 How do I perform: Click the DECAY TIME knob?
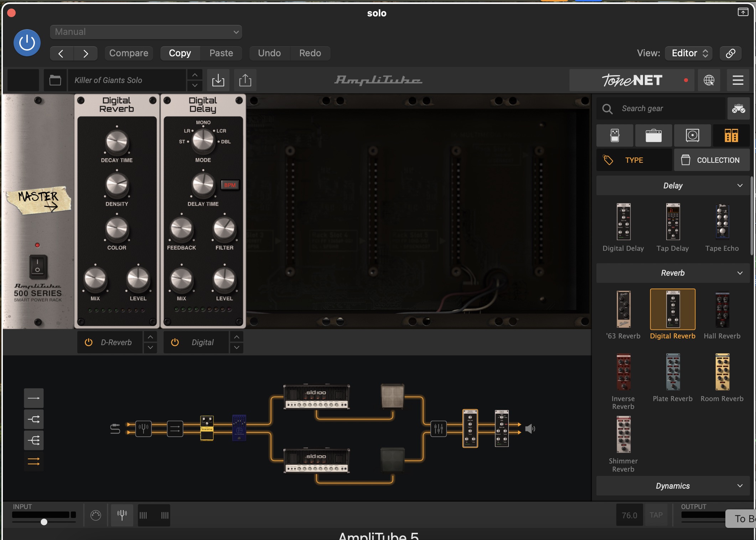(117, 142)
